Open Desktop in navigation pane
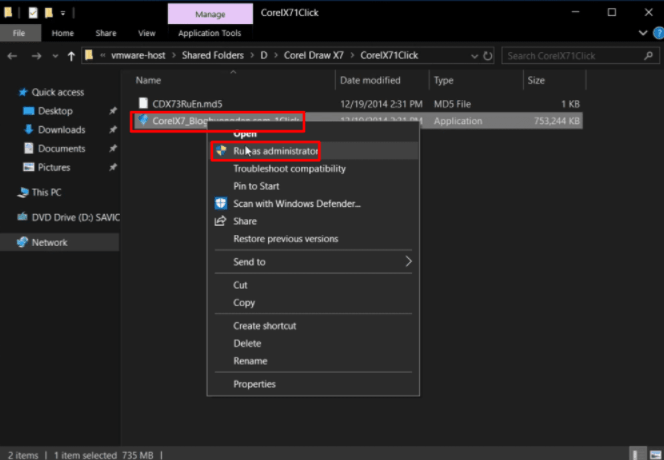The height and width of the screenshot is (460, 664). (55, 111)
